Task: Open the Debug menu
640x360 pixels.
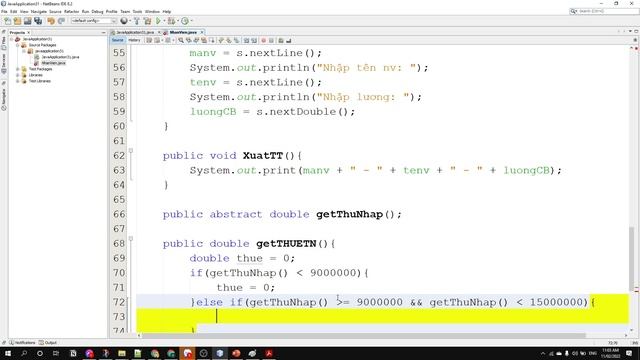Action: point(97,11)
